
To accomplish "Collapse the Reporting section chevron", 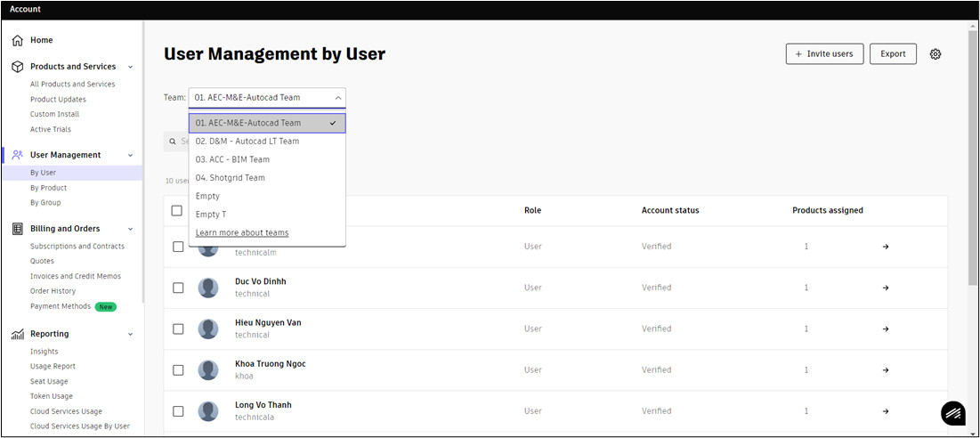I will coord(131,334).
